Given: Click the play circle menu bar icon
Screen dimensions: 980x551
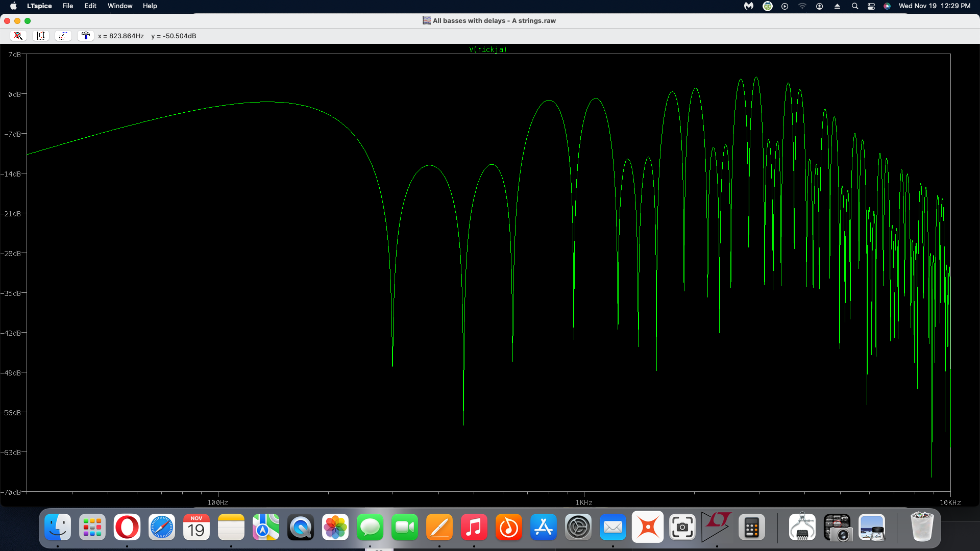Looking at the screenshot, I should point(785,6).
